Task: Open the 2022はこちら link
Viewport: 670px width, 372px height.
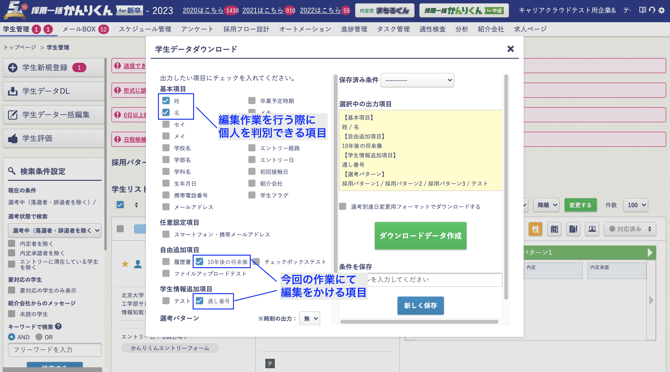Action: 320,10
